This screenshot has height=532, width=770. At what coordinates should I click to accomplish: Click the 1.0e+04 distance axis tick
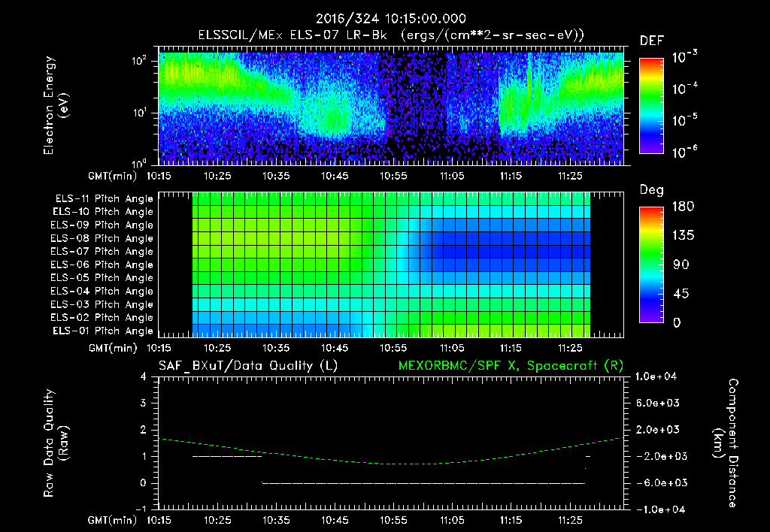pyautogui.click(x=656, y=376)
